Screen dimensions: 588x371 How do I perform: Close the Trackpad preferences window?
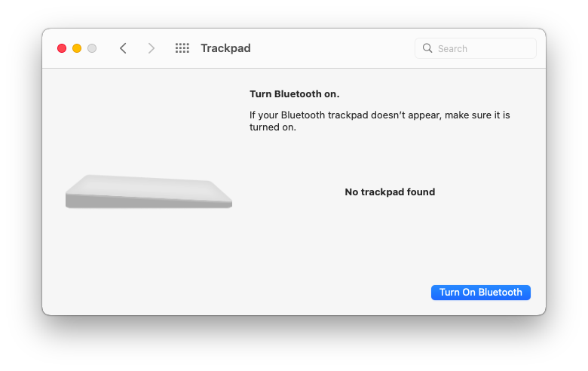click(x=62, y=48)
